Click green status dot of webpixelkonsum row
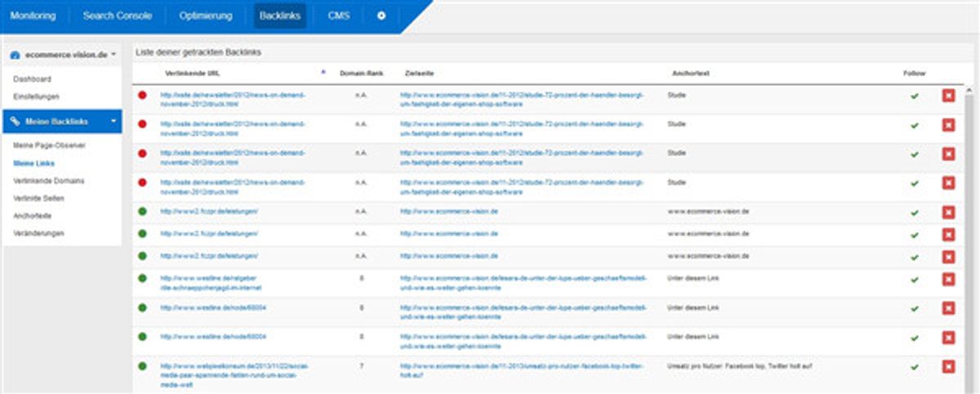The width and height of the screenshot is (980, 394). pos(142,366)
